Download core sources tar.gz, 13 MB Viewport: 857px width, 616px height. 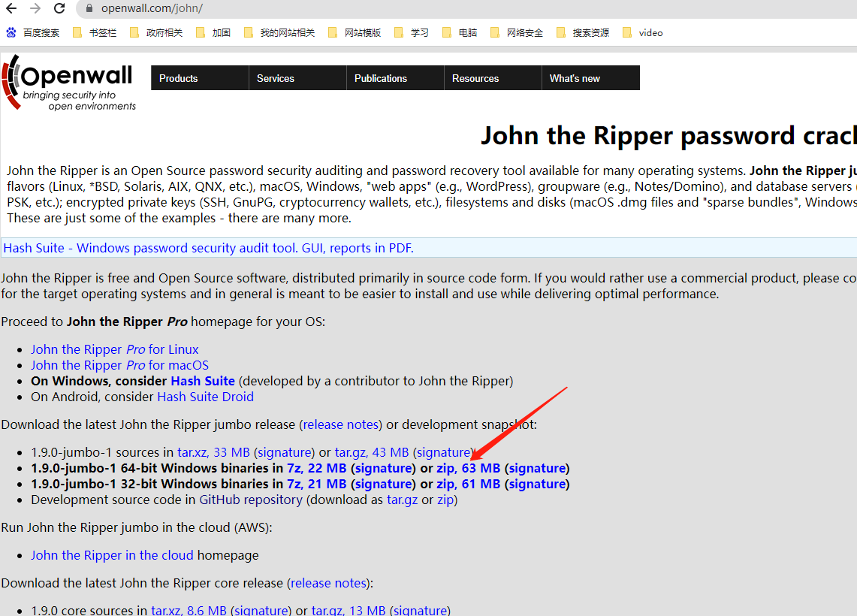point(349,610)
